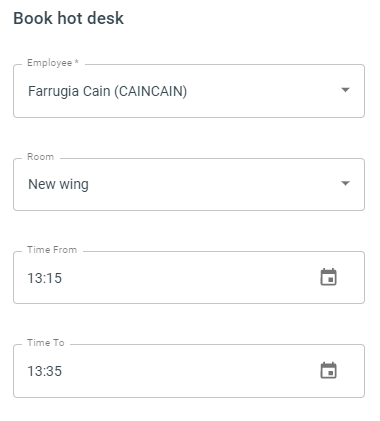Image resolution: width=380 pixels, height=421 pixels.
Task: Click empty space inside the Employee box
Action: click(x=263, y=91)
